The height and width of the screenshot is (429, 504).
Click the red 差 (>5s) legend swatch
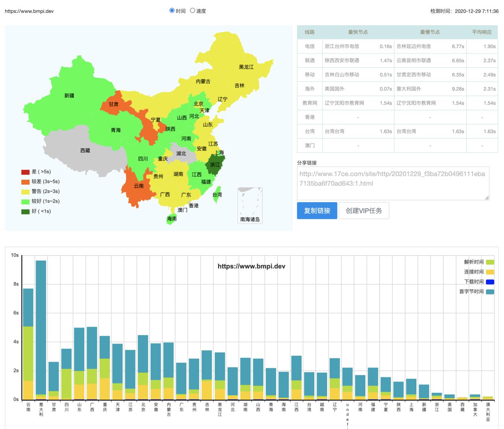point(25,172)
